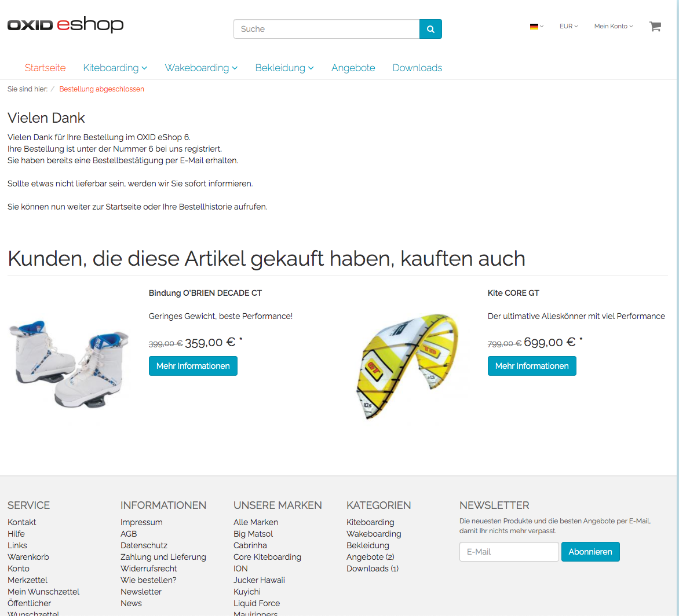
Task: Click the yellow Kite CORE GT image
Action: pos(408,366)
